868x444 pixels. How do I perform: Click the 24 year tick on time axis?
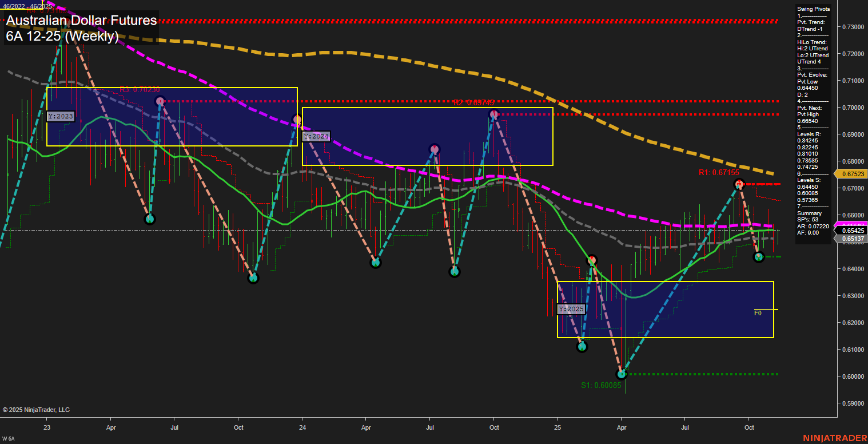[302, 427]
